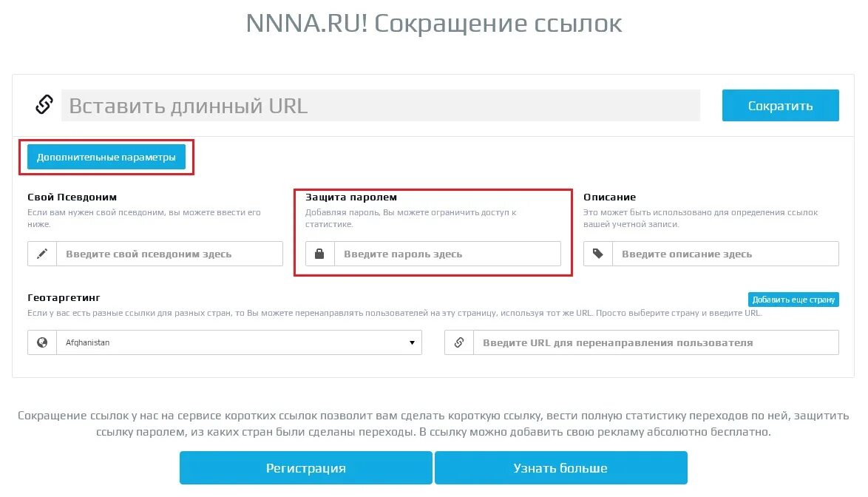Click the redirect URL input for geotargeting

[x=656, y=342]
